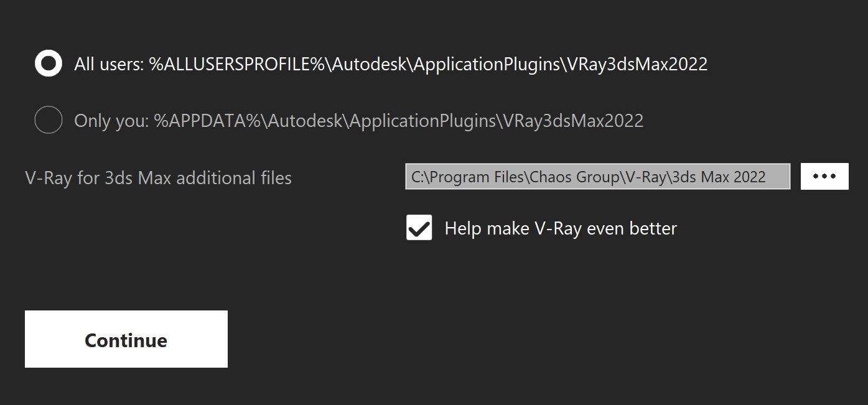Click the browse ellipsis icon next to the path

point(824,176)
